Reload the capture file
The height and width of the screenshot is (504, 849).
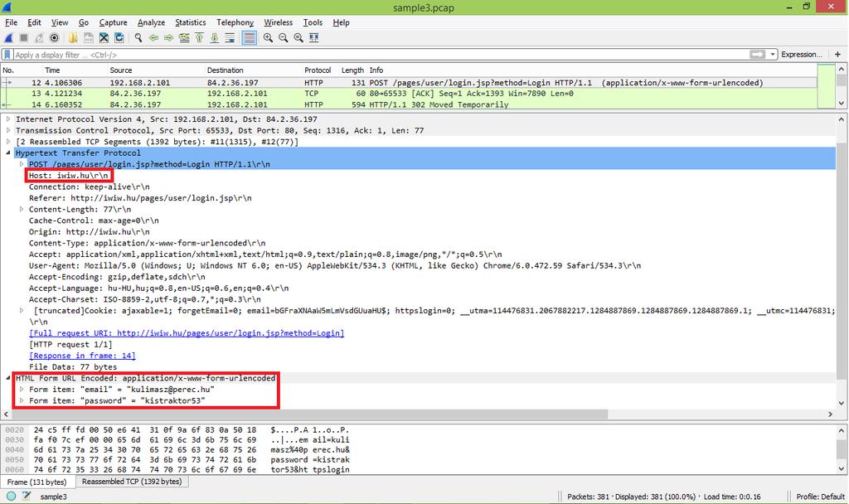coord(119,38)
